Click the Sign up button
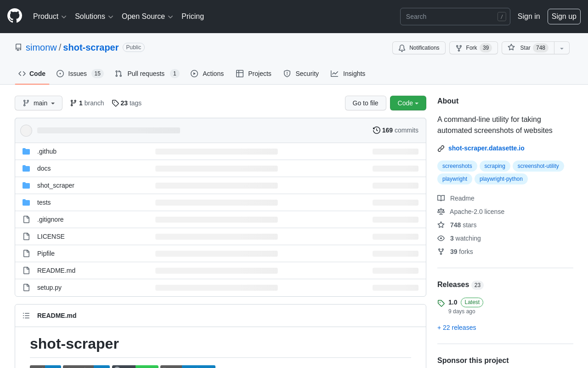 pyautogui.click(x=564, y=17)
